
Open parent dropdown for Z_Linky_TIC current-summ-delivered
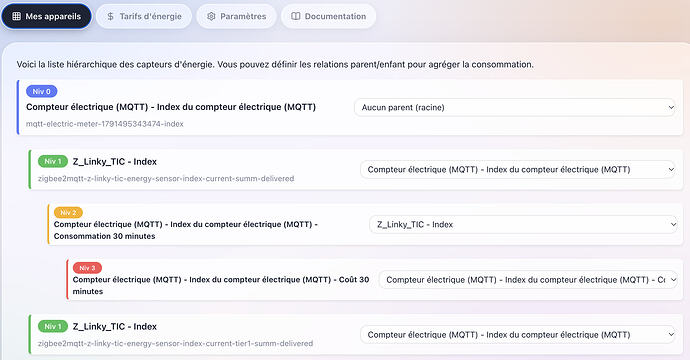pos(518,169)
